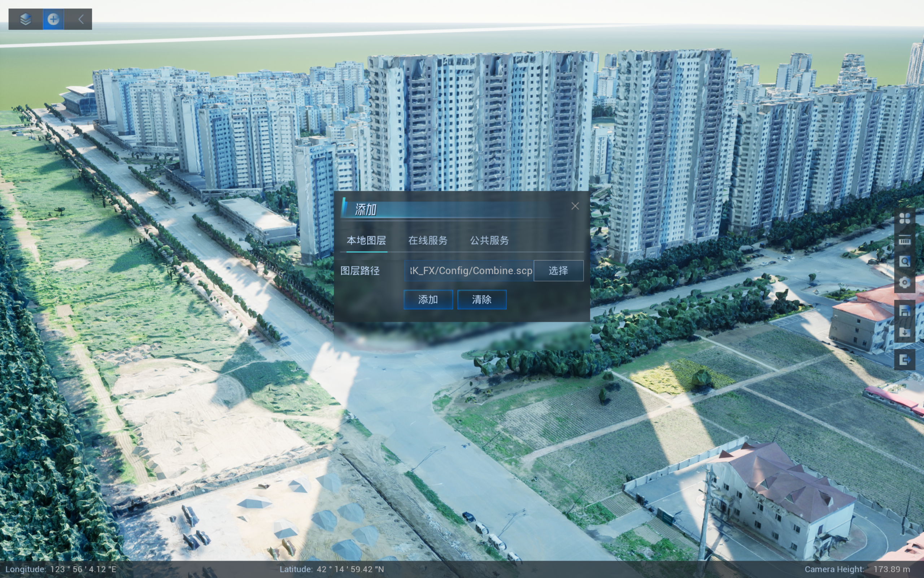Image resolution: width=924 pixels, height=578 pixels.
Task: Switch to the 在线服务 tab
Action: (428, 241)
